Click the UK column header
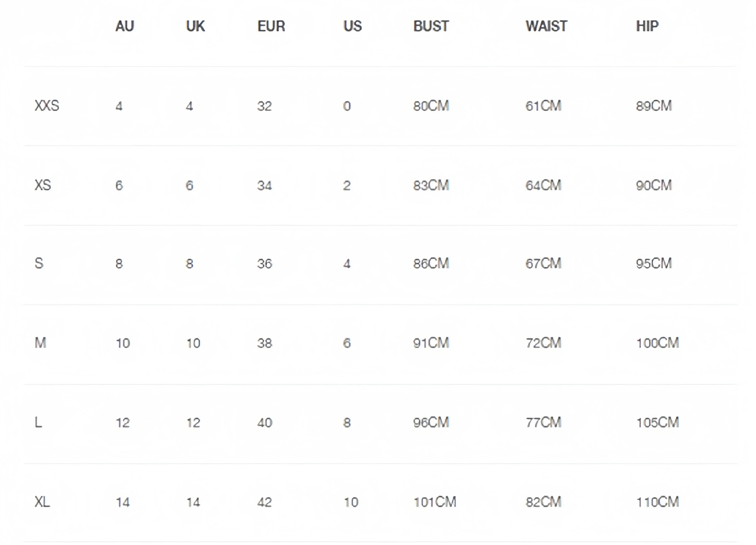The height and width of the screenshot is (545, 756). [x=195, y=26]
